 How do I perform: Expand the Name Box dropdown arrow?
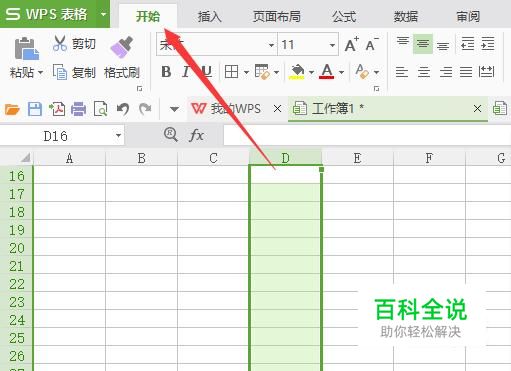coord(118,136)
